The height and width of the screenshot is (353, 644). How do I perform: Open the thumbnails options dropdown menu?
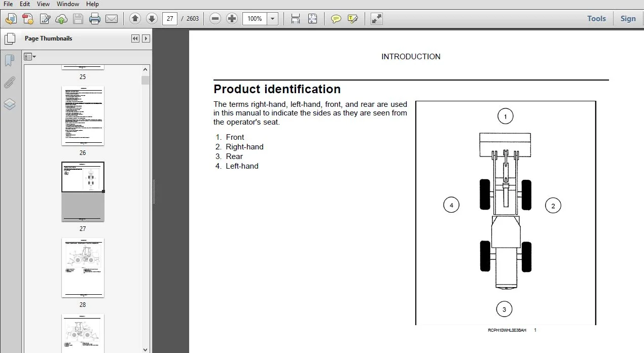(30, 57)
